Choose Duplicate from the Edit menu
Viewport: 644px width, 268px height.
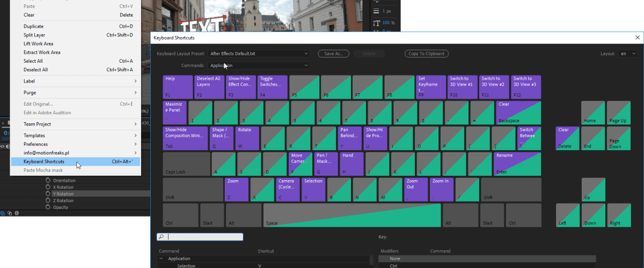(33, 26)
